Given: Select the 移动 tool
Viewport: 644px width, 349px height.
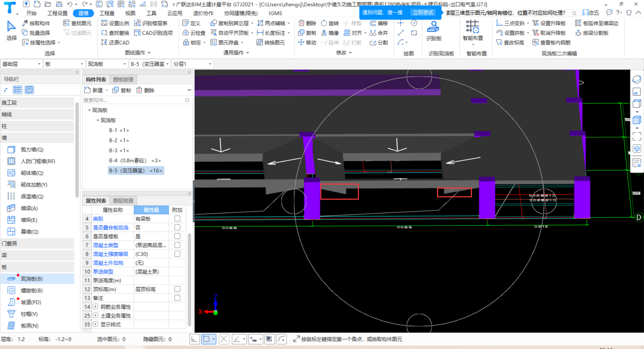Looking at the screenshot, I should pyautogui.click(x=307, y=43).
